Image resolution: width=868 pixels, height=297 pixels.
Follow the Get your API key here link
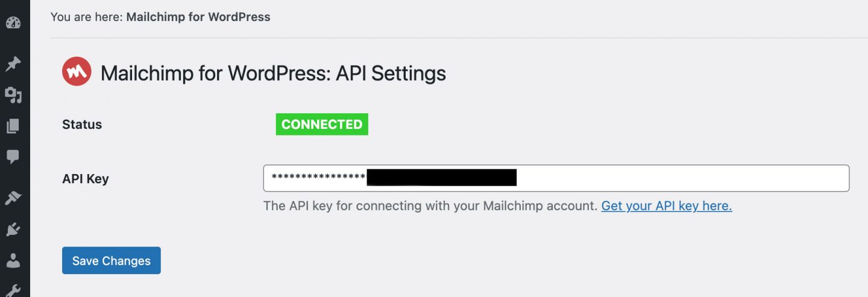[x=667, y=205]
